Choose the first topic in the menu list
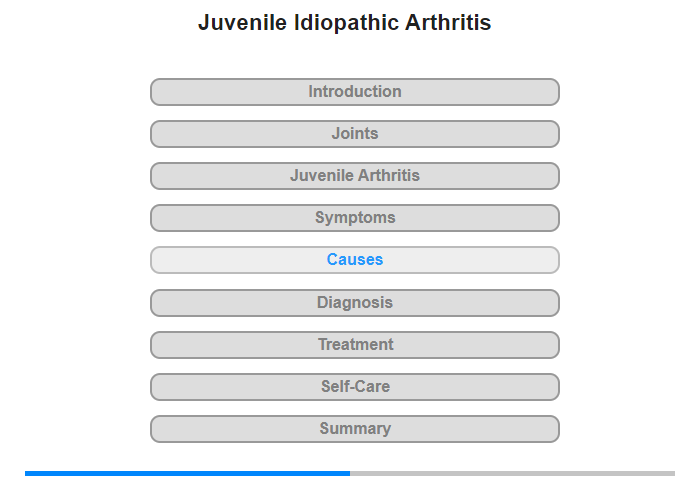The width and height of the screenshot is (700, 480). (x=354, y=92)
